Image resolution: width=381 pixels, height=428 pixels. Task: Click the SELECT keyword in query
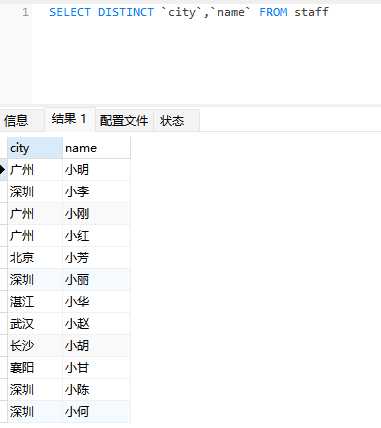tap(70, 12)
